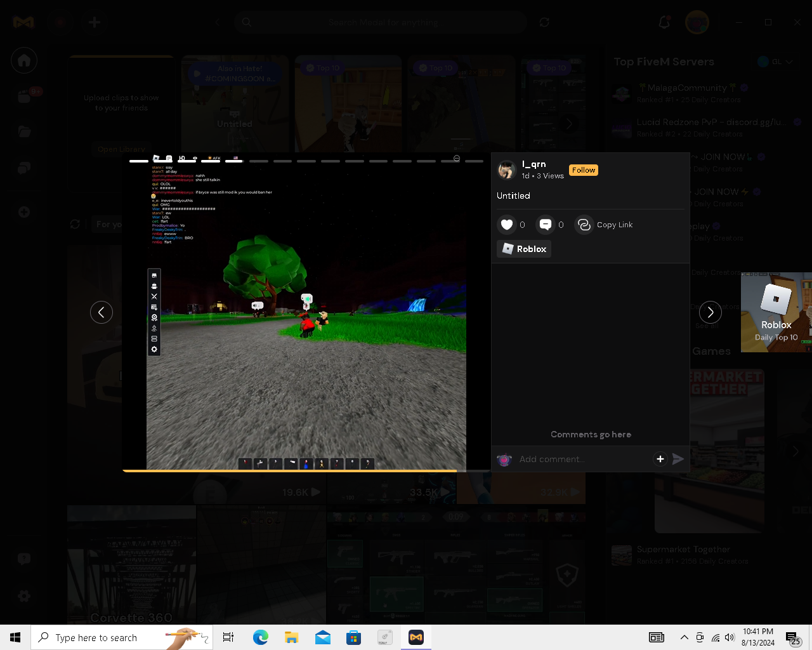Click the plus icon in the top bar
The width and height of the screenshot is (812, 650).
[95, 22]
